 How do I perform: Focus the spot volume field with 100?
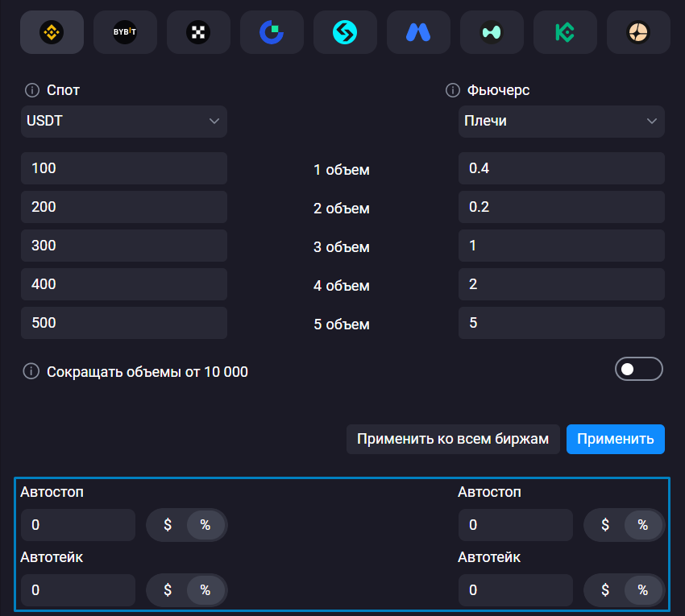click(124, 168)
